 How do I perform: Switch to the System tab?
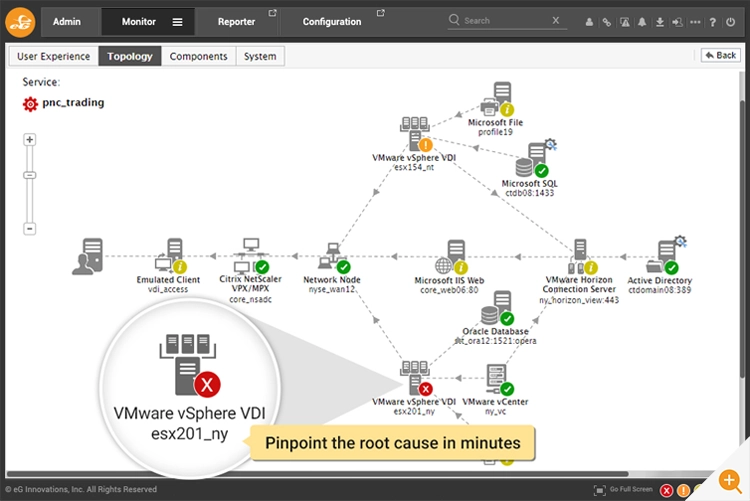pos(260,56)
